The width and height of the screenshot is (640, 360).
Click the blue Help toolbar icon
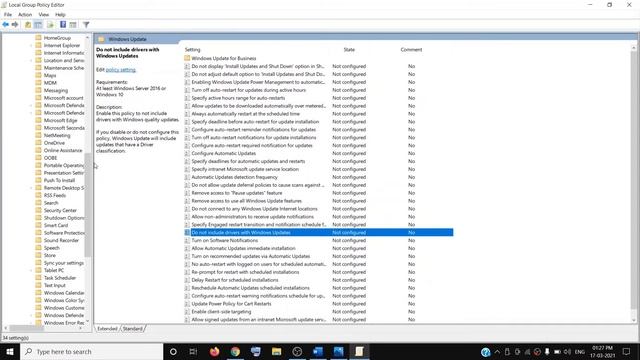coord(63,24)
